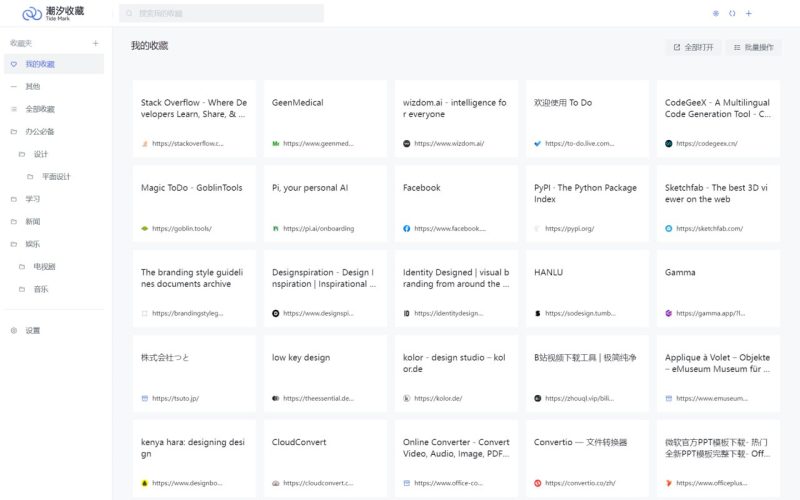Click the plus icon beside 收藏夹 header
800x500 pixels.
coord(96,43)
